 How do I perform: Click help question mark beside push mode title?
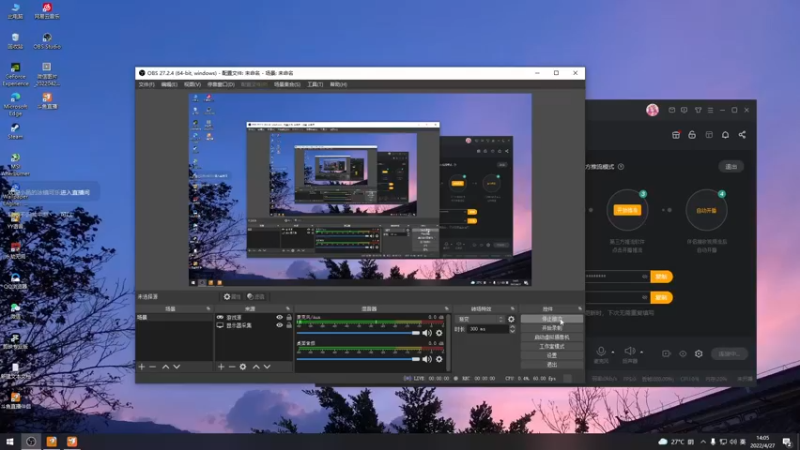[621, 167]
